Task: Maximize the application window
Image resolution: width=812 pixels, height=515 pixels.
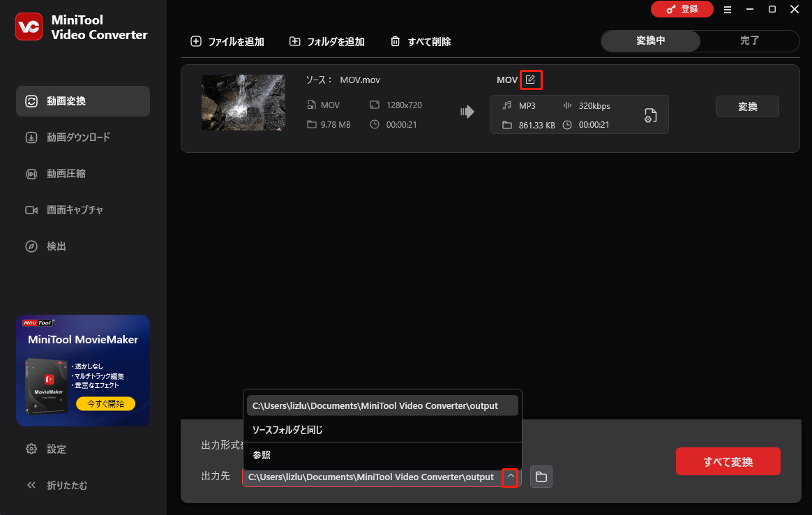Action: [772, 9]
